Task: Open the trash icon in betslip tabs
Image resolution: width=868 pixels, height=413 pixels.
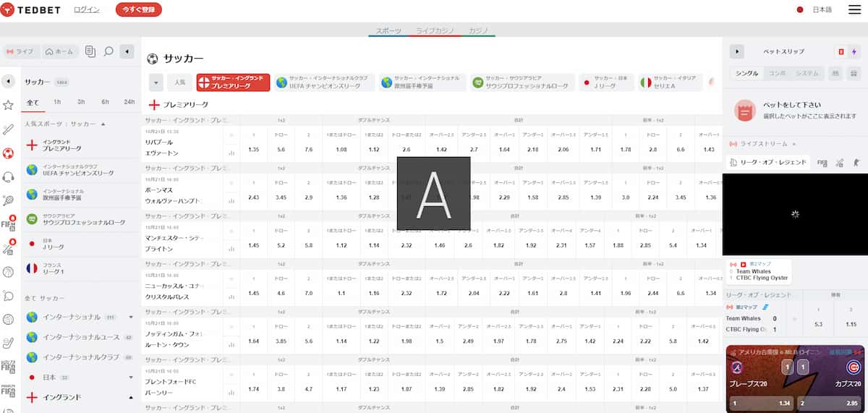Action: click(x=836, y=73)
